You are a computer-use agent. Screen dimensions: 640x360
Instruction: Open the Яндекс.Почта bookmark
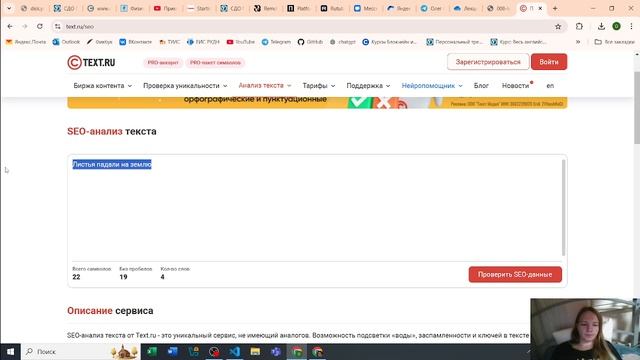[26, 42]
